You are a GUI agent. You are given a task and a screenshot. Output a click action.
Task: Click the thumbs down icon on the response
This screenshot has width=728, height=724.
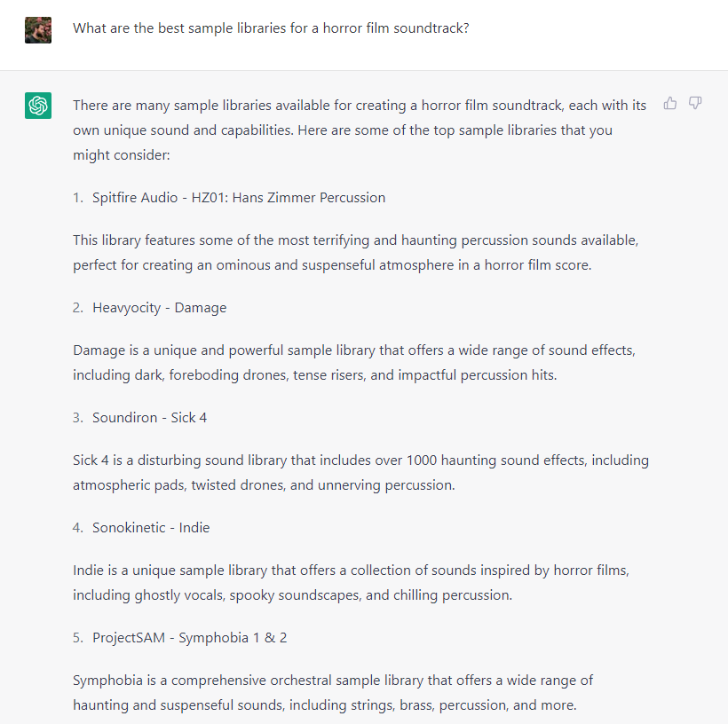coord(695,103)
